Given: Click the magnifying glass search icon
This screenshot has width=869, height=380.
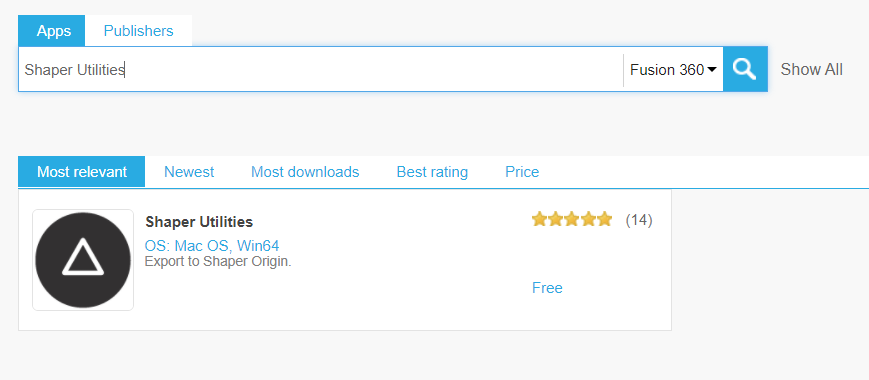Looking at the screenshot, I should pos(745,69).
